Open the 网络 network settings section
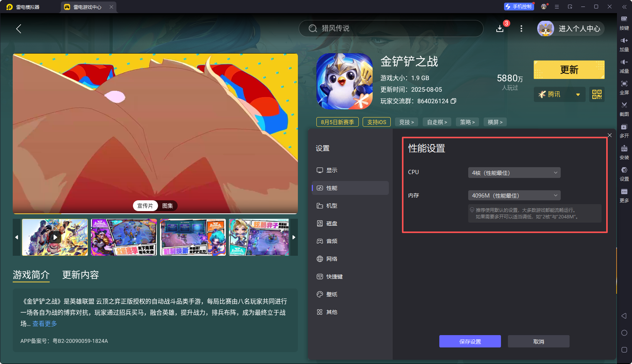This screenshot has width=632, height=364. click(x=350, y=259)
